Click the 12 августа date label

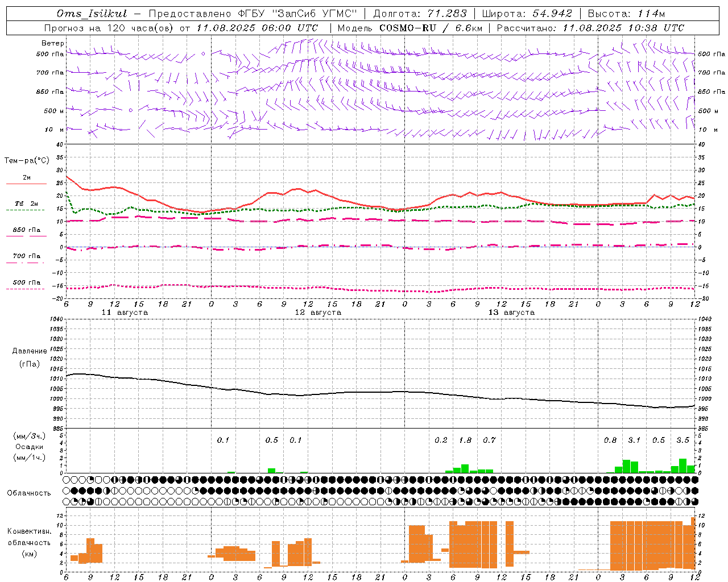pyautogui.click(x=318, y=313)
